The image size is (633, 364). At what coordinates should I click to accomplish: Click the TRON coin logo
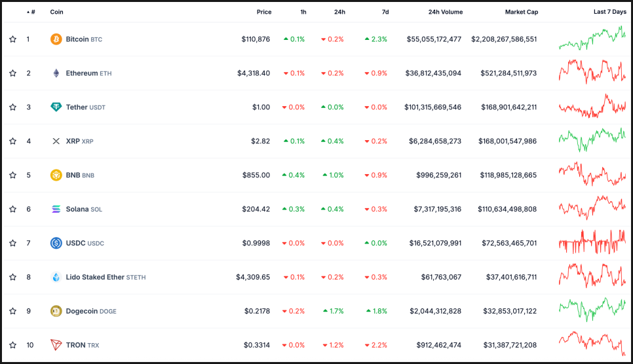[x=56, y=345]
